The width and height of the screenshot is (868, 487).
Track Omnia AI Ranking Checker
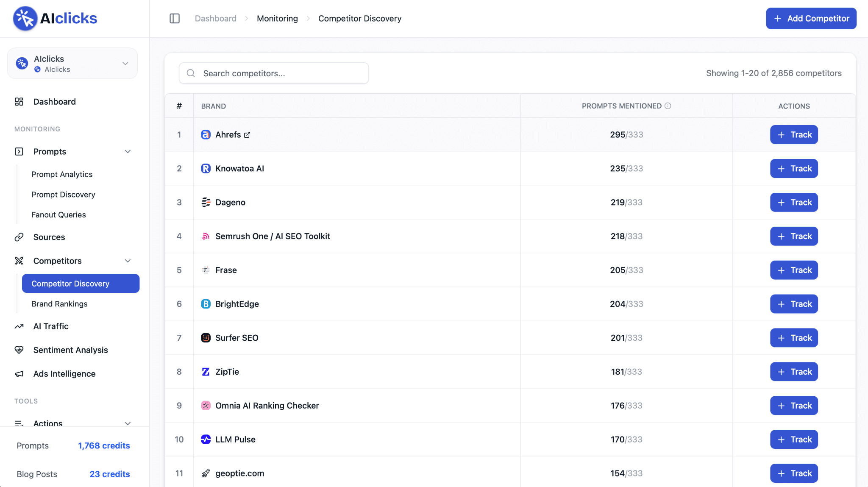pos(794,406)
